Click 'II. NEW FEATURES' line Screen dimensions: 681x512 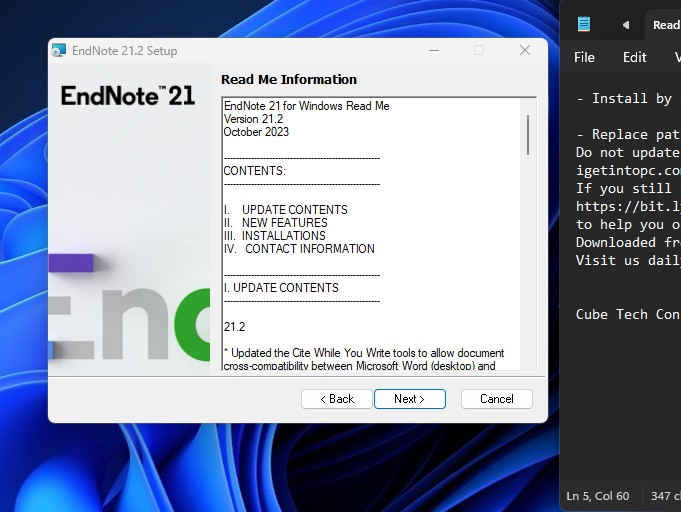(x=275, y=223)
